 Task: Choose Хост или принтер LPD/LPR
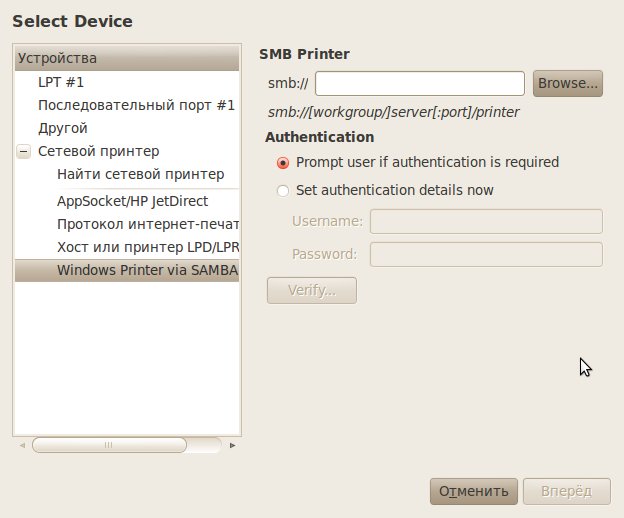pyautogui.click(x=147, y=246)
